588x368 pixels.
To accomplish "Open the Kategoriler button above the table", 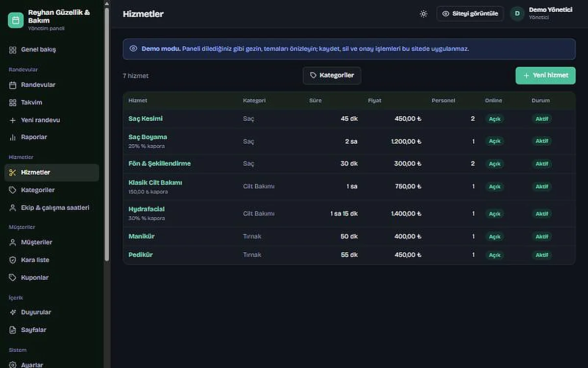I will (x=332, y=76).
